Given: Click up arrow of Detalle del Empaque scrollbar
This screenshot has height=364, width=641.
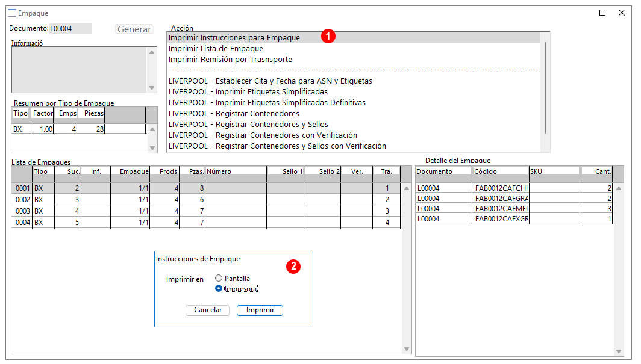Looking at the screenshot, I should pos(619,188).
